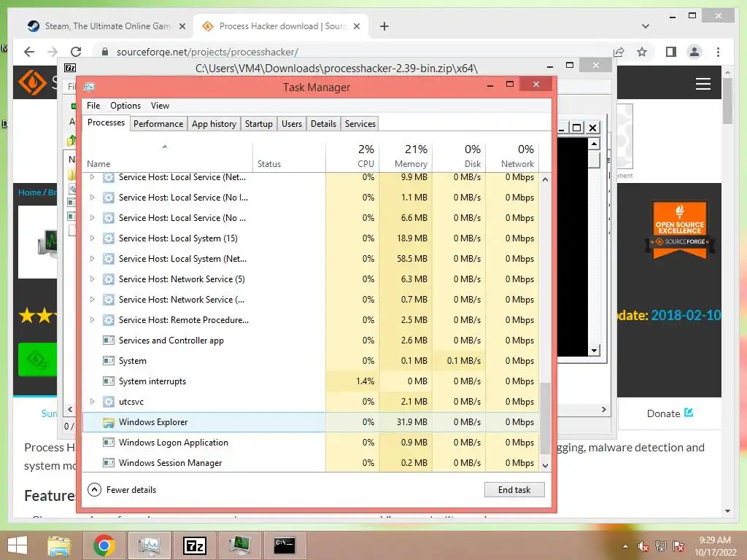
Task: Collapse view with Fewer details
Action: [x=122, y=489]
